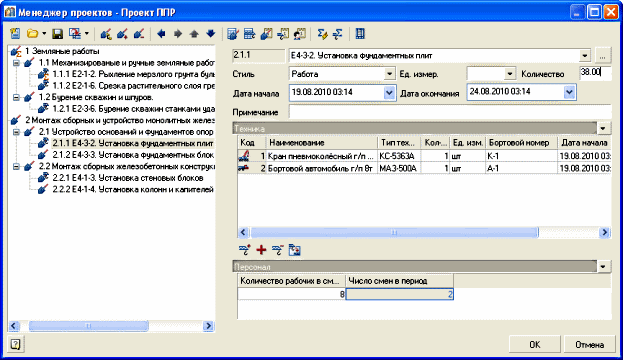Click the new project document icon
This screenshot has height=360, width=623.
(x=15, y=34)
